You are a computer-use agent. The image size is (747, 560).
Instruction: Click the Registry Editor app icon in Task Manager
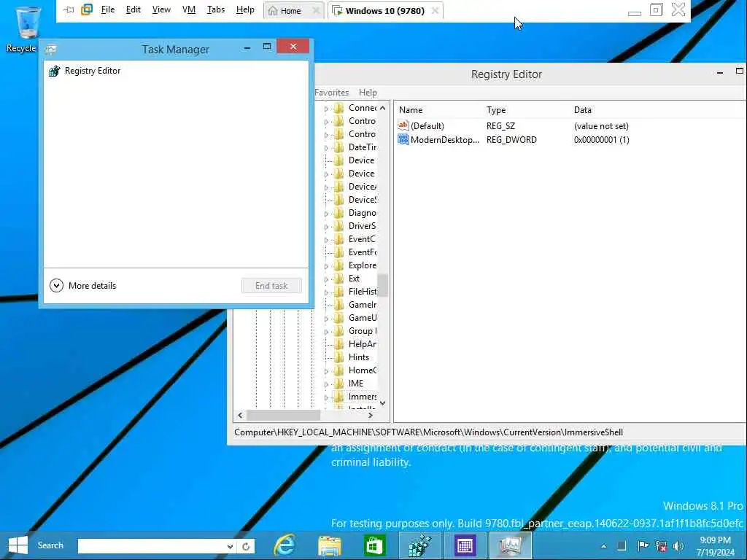[x=54, y=71]
